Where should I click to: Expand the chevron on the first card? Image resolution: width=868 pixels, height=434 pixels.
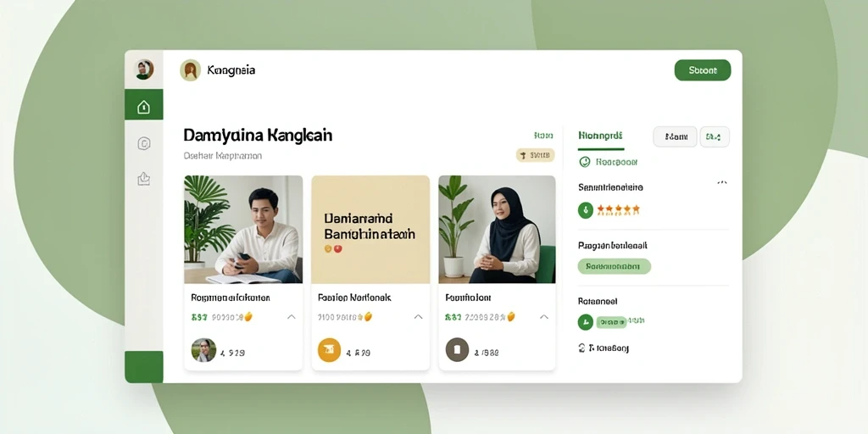292,317
